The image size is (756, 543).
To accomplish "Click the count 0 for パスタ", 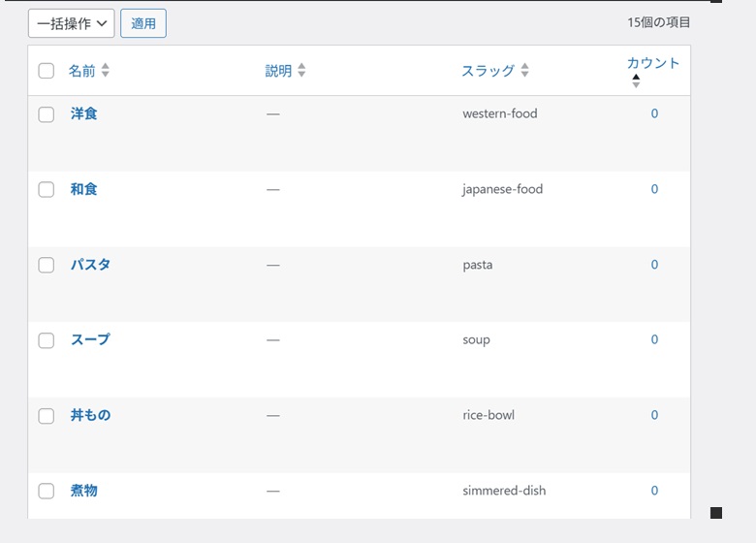I will pyautogui.click(x=654, y=265).
